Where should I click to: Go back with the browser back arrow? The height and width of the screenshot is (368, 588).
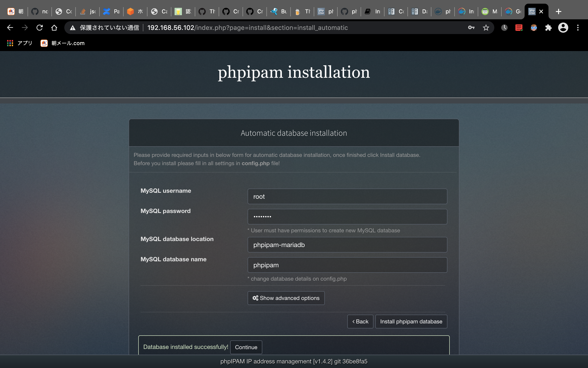pyautogui.click(x=10, y=28)
